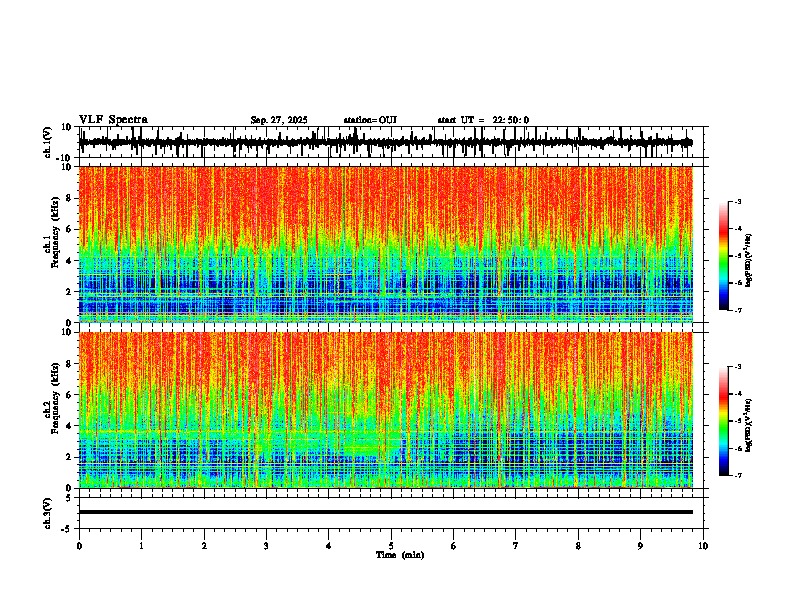Click the ch.2 colorbar units label

[x=749, y=425]
